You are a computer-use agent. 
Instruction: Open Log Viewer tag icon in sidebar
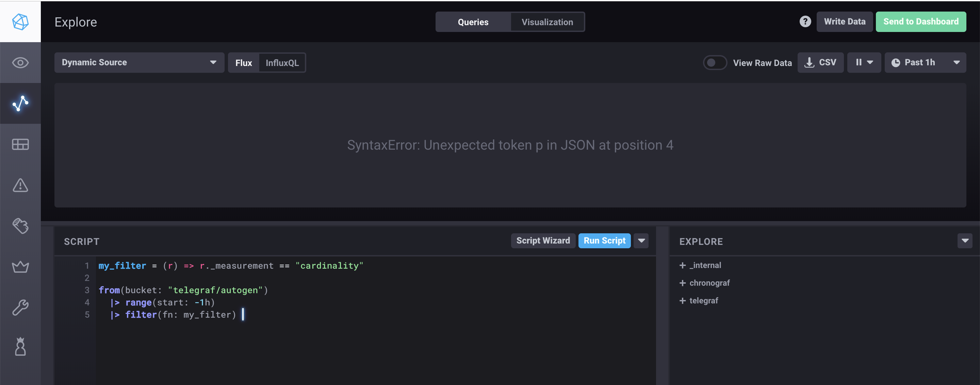tap(20, 226)
